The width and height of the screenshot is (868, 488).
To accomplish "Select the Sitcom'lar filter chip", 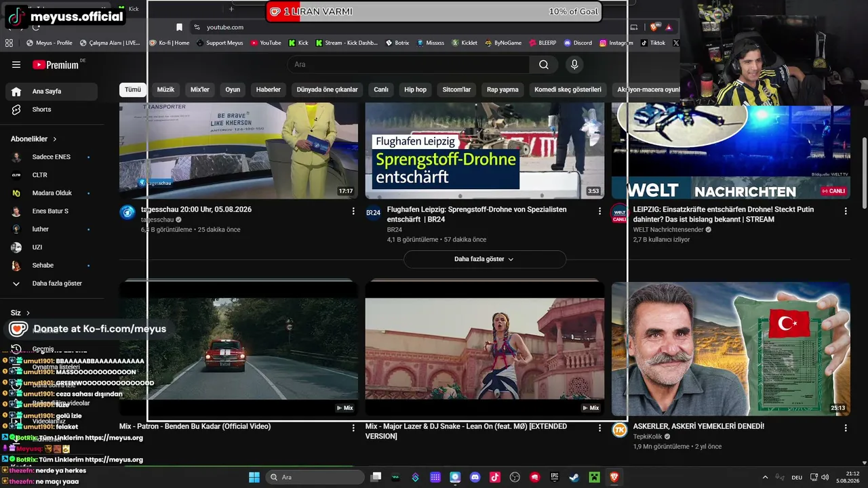I will (456, 89).
